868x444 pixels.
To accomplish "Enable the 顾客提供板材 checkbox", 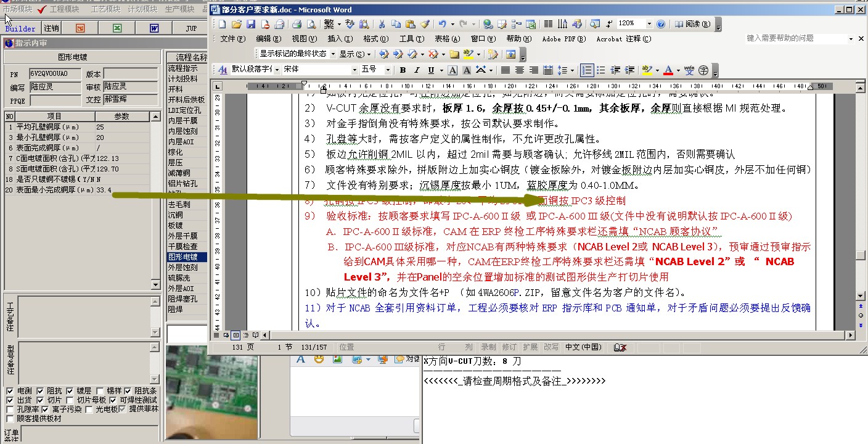I will click(10, 418).
